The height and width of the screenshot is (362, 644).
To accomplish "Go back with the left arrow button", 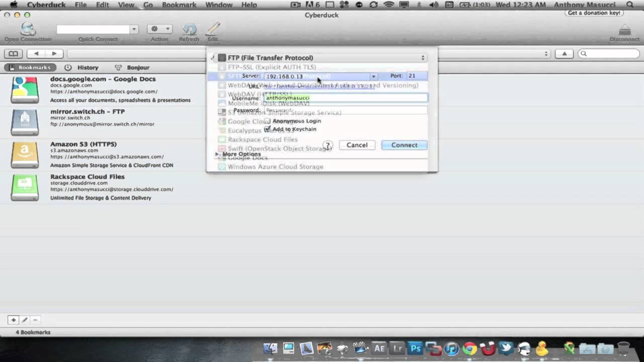I will coord(36,53).
